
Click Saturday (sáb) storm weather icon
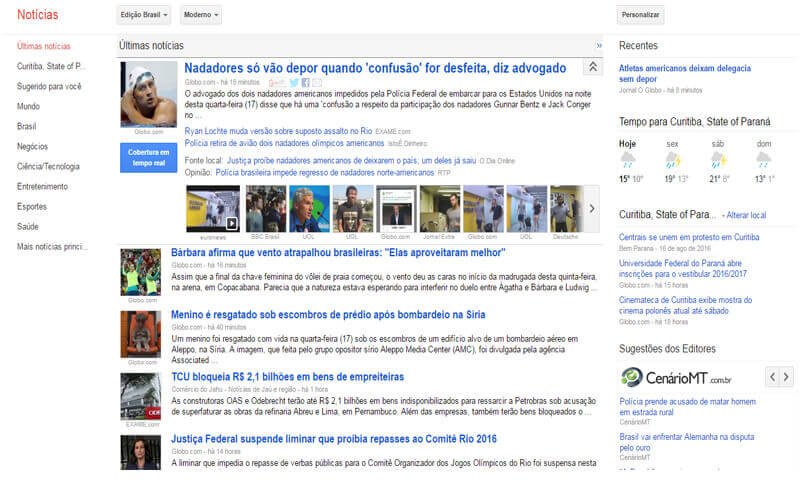pos(718,160)
